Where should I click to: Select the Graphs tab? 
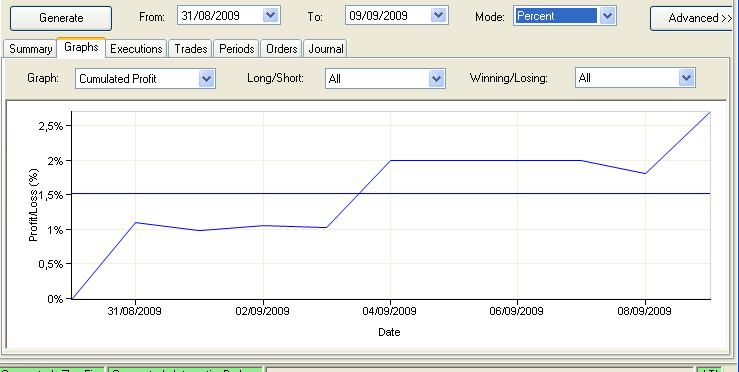tap(81, 47)
